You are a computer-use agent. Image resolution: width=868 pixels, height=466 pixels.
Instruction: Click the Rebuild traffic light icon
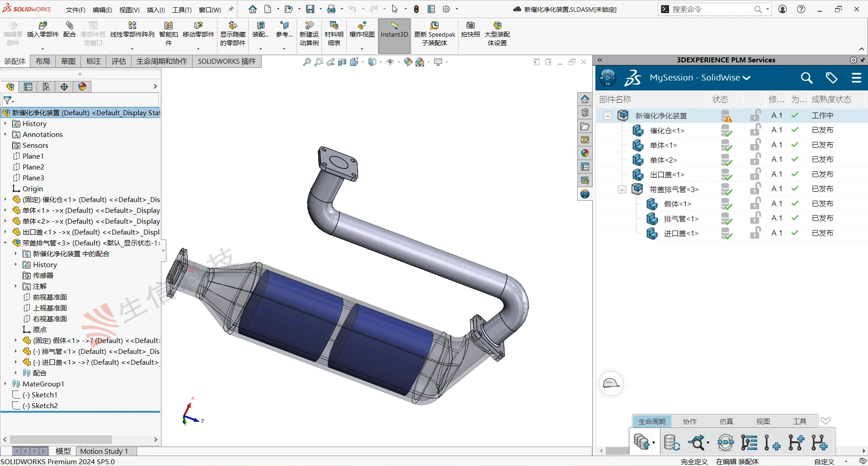pos(416,9)
